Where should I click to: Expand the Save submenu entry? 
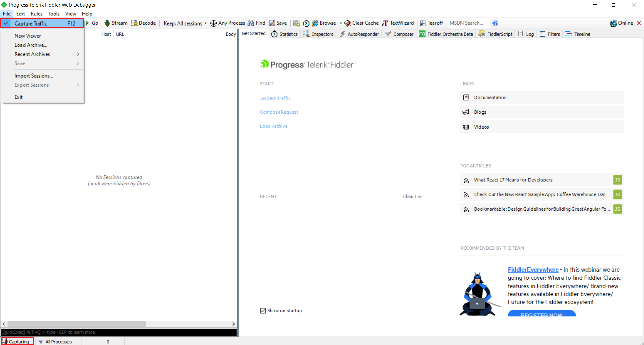(x=42, y=63)
